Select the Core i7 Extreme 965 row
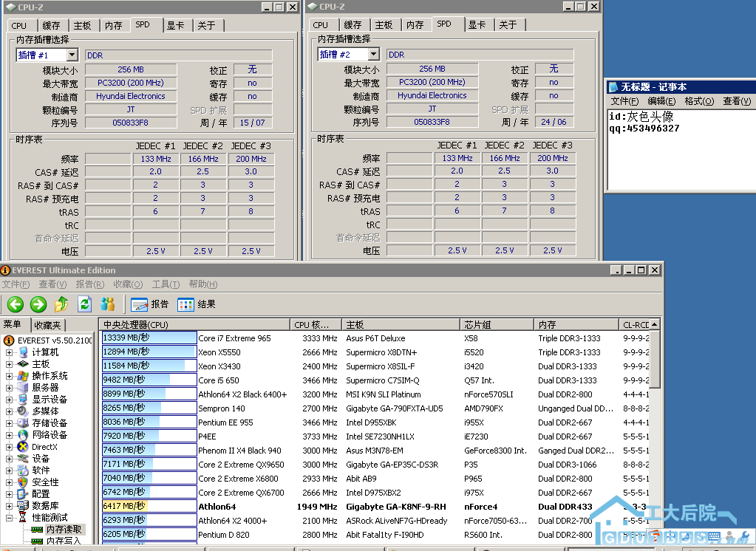The image size is (756, 551). (375, 338)
